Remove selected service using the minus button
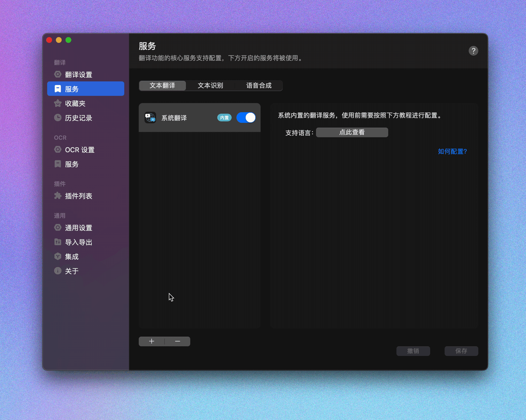This screenshot has width=526, height=420. click(177, 341)
